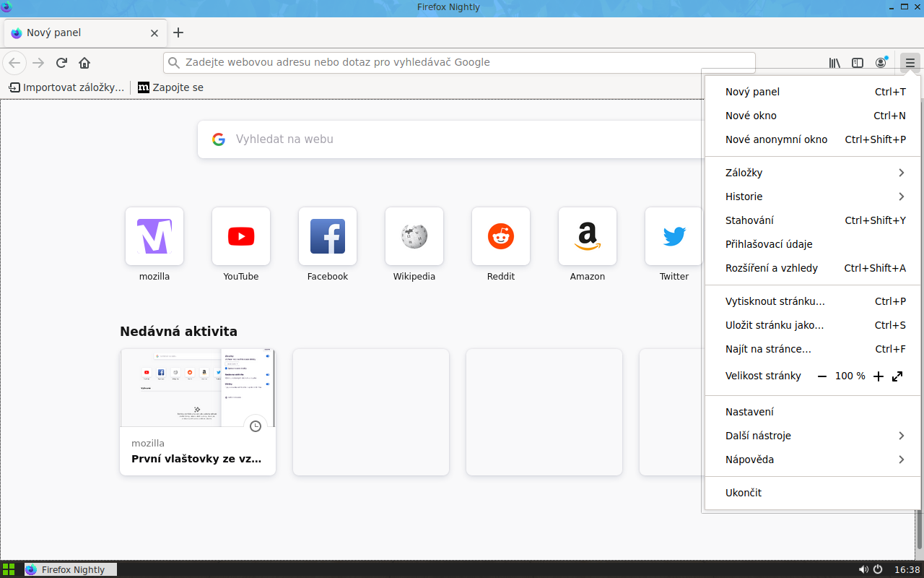Screen dimensions: 924x578
Task: Zoom out with the minus icon
Action: [x=821, y=376]
